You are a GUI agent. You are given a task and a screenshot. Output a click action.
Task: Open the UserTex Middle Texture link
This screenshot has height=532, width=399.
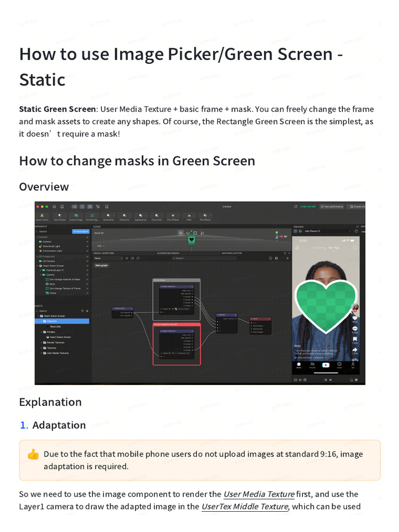coord(245,507)
